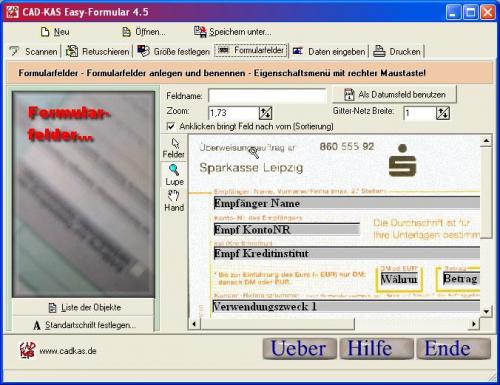
Task: Minimize the Easy-Formular window
Action: 453,13
